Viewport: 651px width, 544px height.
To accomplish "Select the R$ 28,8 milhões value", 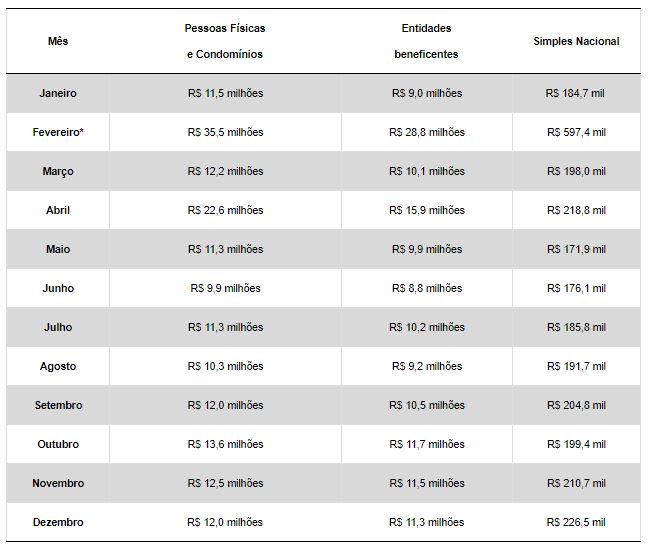I will pyautogui.click(x=426, y=132).
